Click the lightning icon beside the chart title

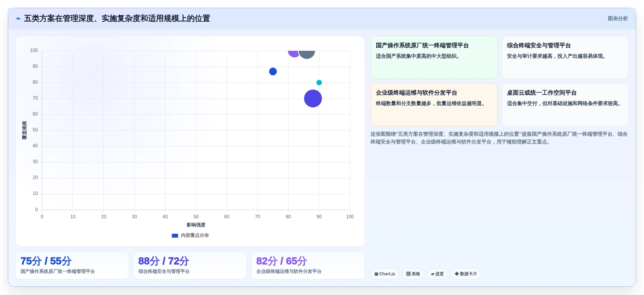[x=18, y=19]
